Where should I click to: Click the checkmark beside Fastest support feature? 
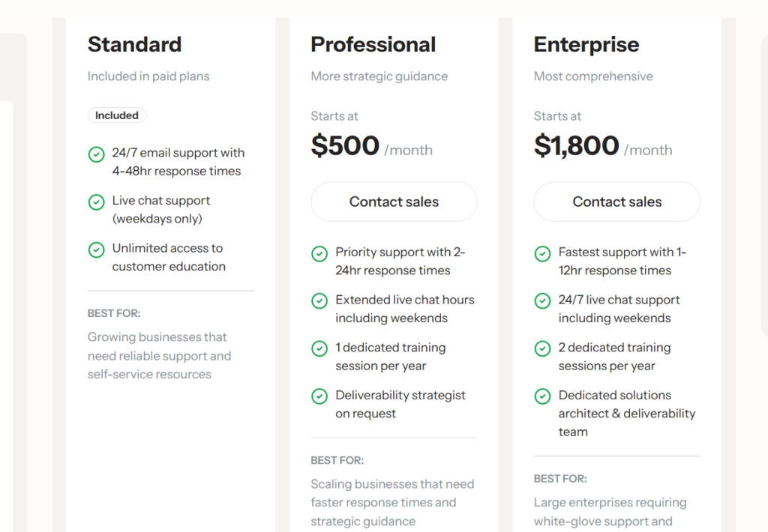542,253
